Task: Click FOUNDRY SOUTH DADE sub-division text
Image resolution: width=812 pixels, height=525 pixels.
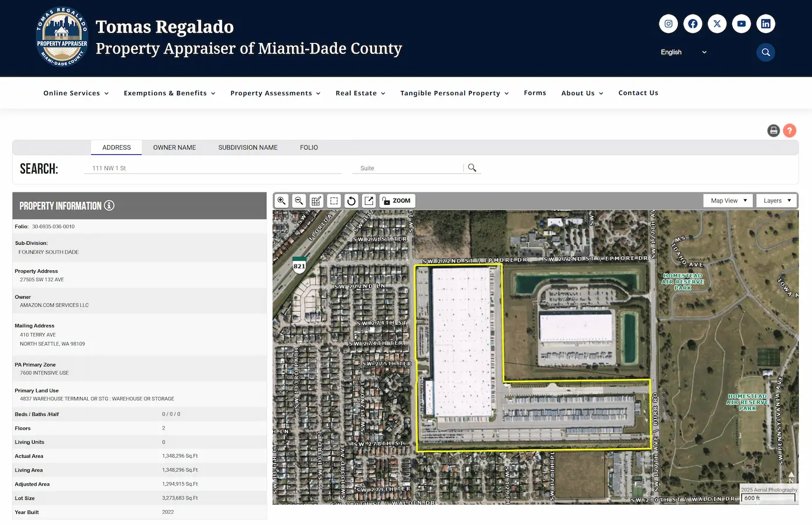Action: pyautogui.click(x=49, y=252)
